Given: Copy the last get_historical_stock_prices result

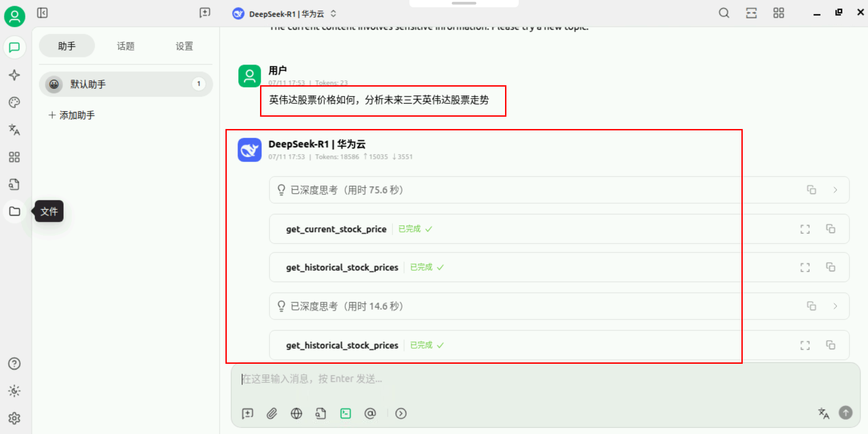Looking at the screenshot, I should coord(831,345).
